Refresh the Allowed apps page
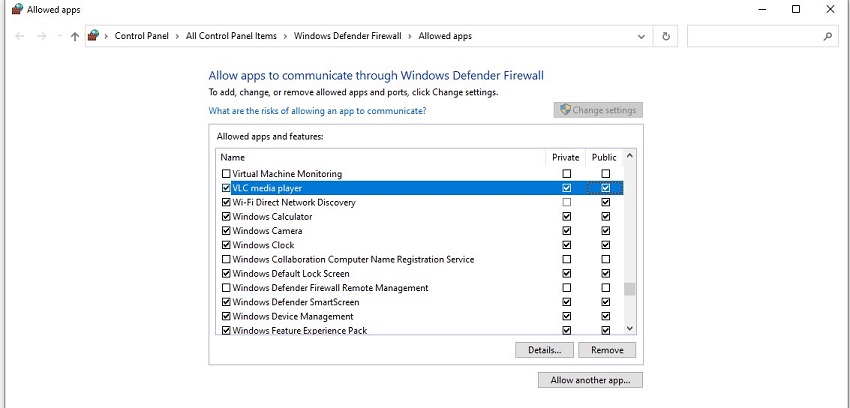Screen dimensions: 850x408 667,36
